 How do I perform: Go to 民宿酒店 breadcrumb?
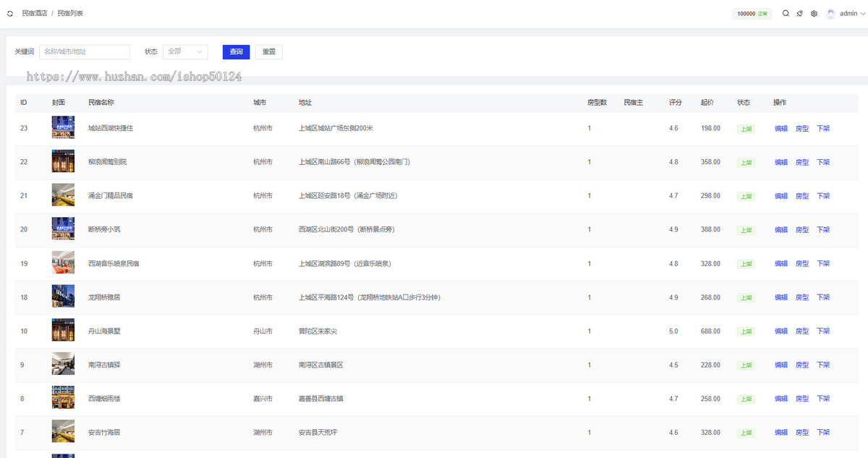click(x=35, y=14)
